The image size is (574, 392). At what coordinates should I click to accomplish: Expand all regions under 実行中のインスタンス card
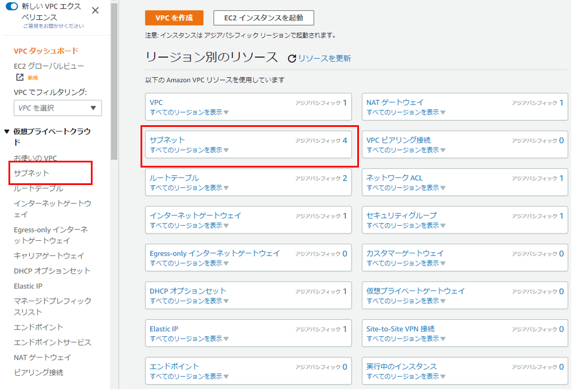tap(406, 376)
